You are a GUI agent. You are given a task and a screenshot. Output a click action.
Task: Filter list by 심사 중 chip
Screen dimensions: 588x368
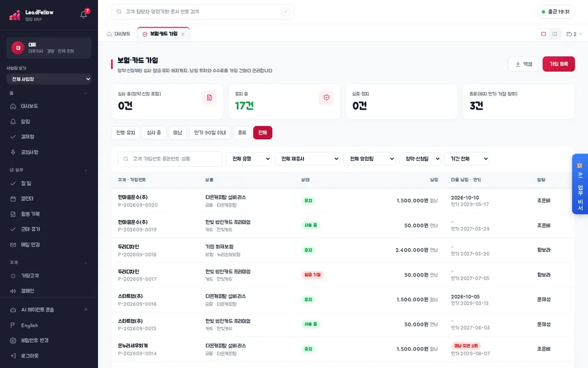(x=154, y=132)
